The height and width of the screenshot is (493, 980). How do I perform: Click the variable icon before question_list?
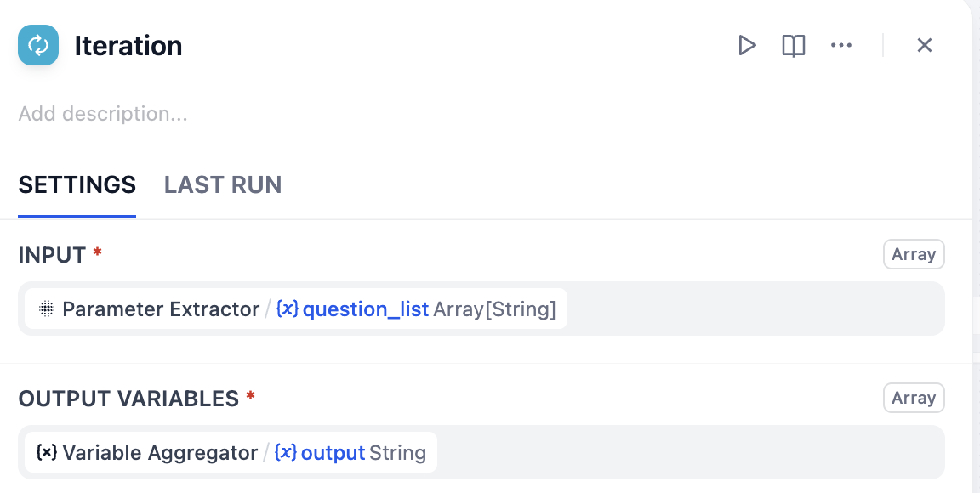pos(288,309)
